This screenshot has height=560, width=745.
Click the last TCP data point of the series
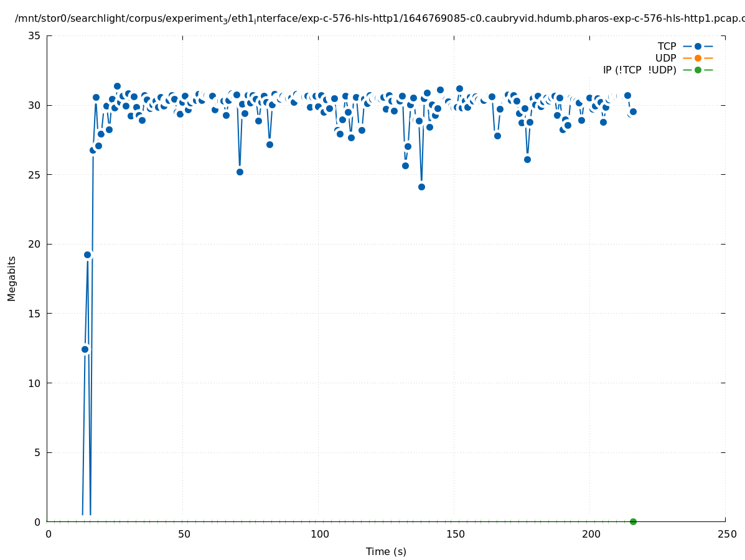[633, 111]
